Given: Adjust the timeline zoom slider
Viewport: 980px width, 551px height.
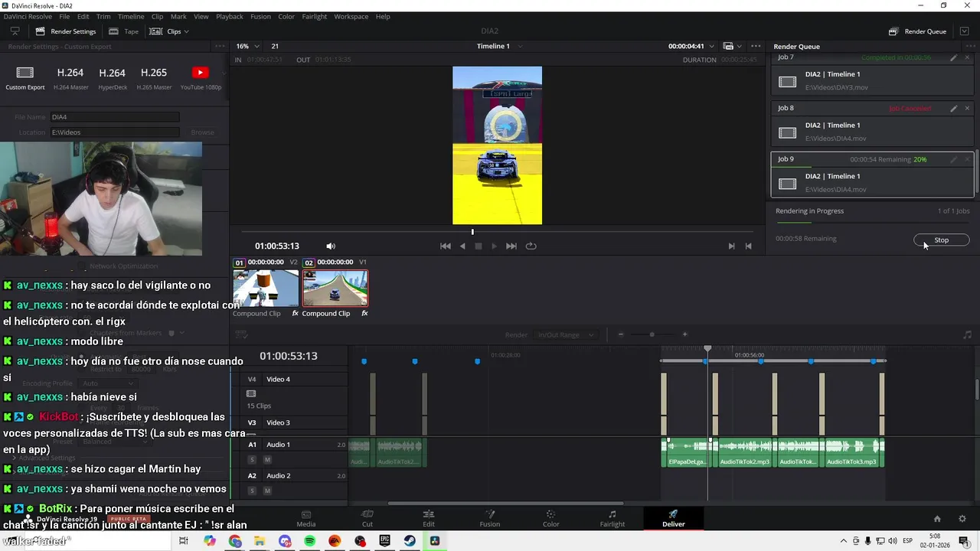Looking at the screenshot, I should pos(652,334).
